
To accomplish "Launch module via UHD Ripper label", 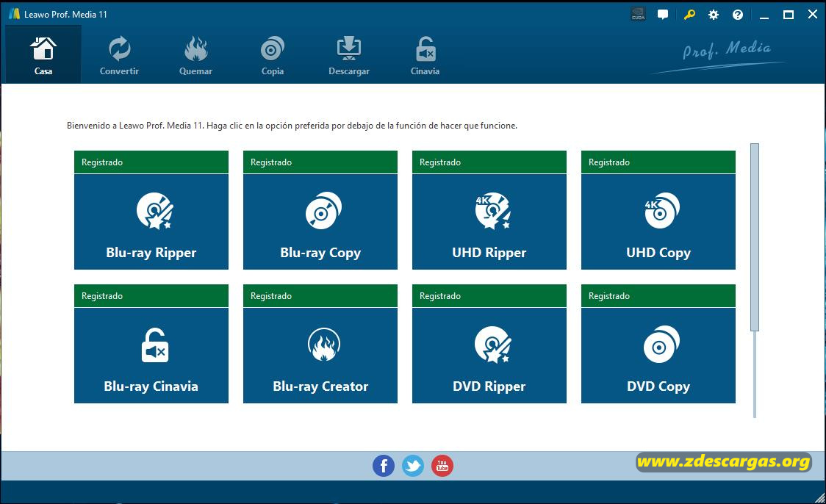I will tap(489, 253).
